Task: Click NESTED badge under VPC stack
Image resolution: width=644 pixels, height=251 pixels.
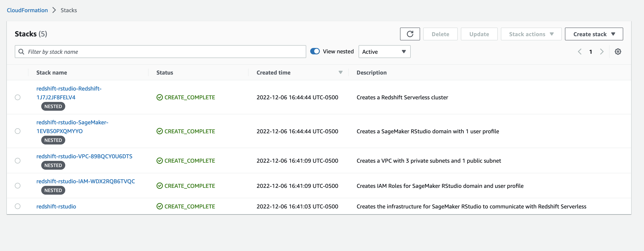Action: tap(53, 165)
